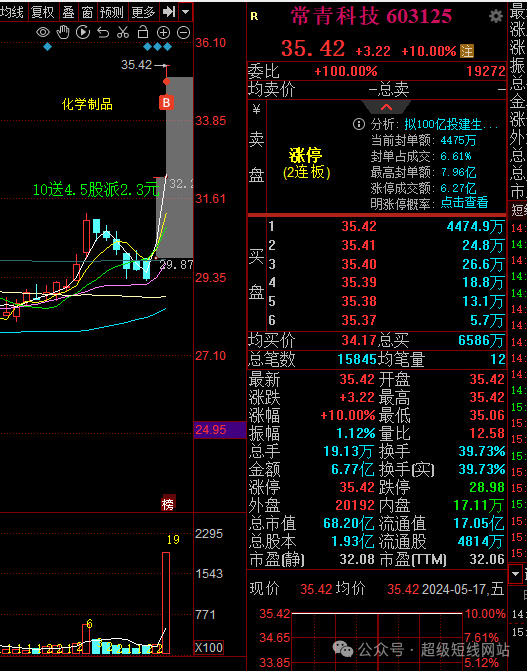Click the replay playback icon
527x671 pixels.
pyautogui.click(x=83, y=33)
